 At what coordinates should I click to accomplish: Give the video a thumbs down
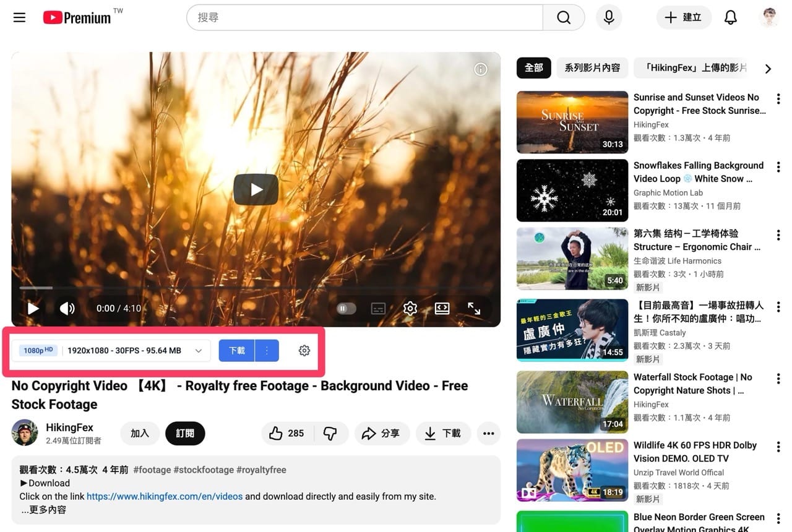[332, 434]
